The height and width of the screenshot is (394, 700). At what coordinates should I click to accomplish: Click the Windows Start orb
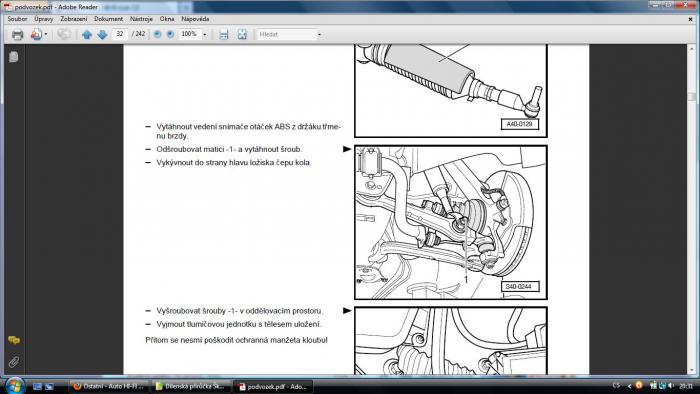15,385
